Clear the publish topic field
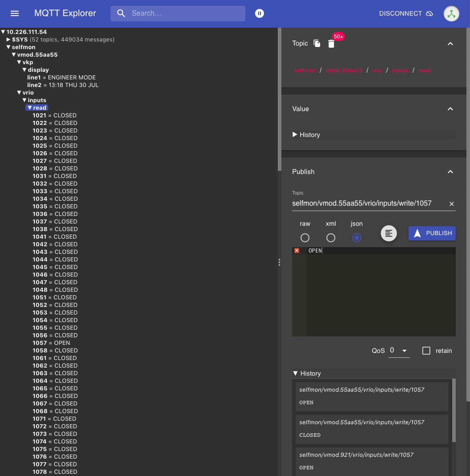This screenshot has width=470, height=476. coord(451,204)
